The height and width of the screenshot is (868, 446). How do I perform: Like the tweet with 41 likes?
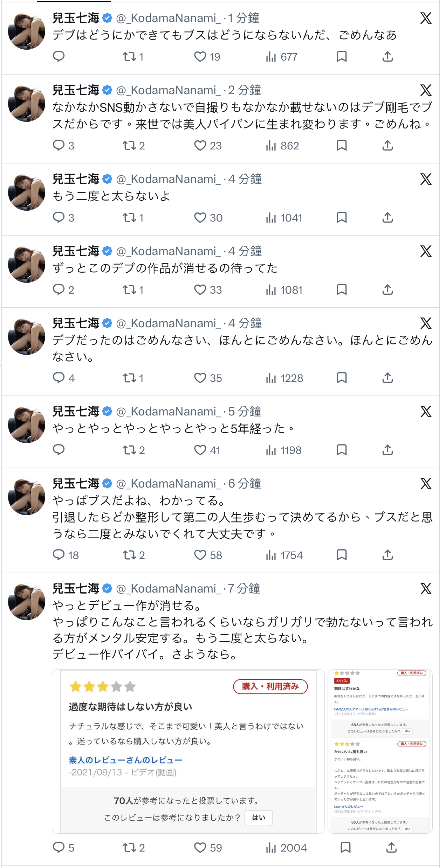point(207,450)
